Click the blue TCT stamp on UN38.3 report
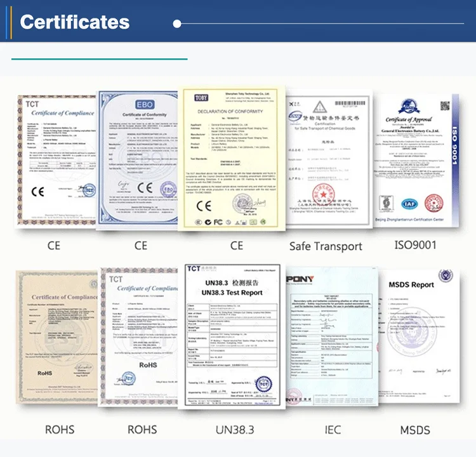The height and width of the screenshot is (457, 476). pyautogui.click(x=264, y=384)
